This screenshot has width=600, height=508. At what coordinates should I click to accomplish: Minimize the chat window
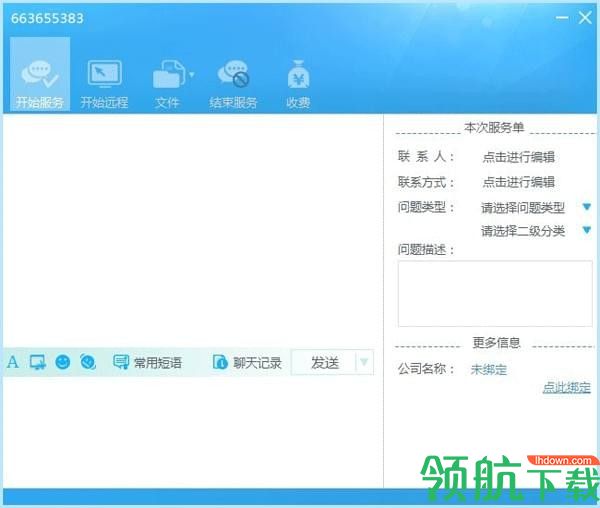point(562,18)
